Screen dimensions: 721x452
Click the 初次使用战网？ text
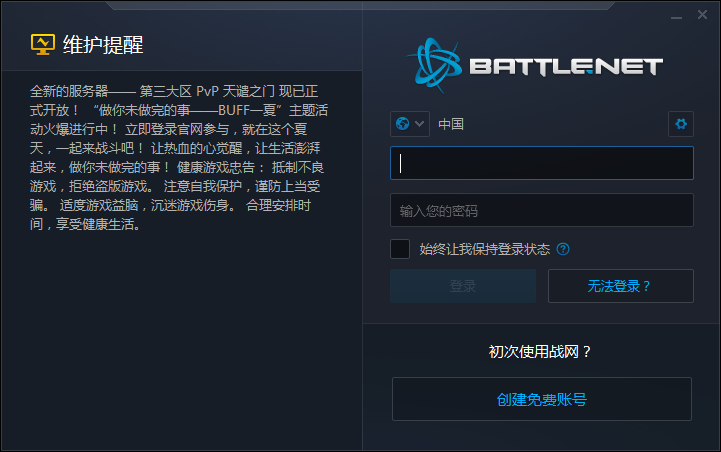[x=540, y=351]
